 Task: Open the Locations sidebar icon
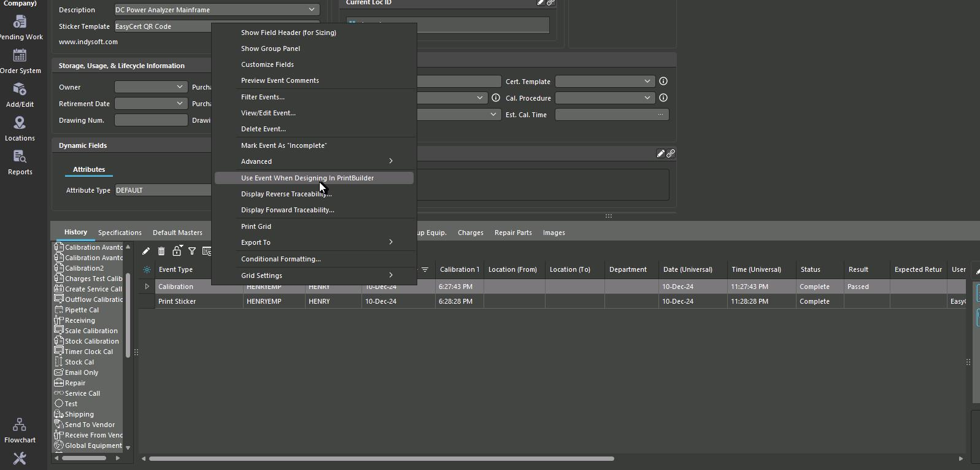pyautogui.click(x=20, y=129)
